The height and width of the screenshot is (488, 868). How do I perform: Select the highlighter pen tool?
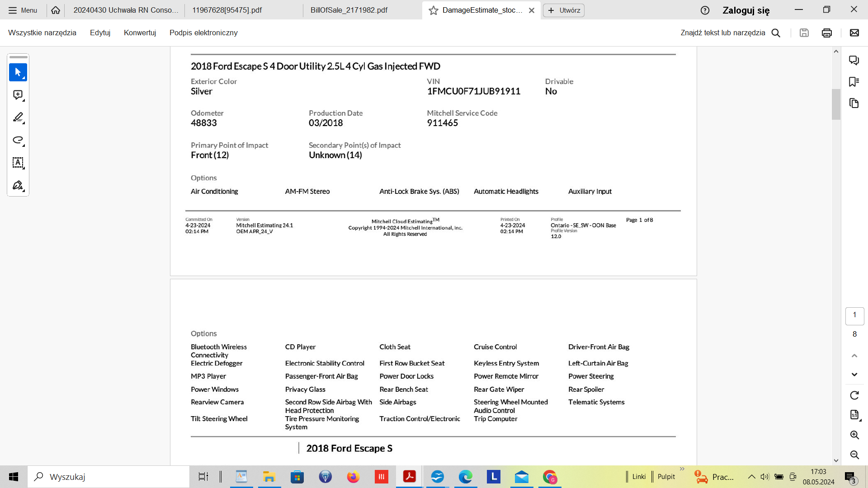[x=18, y=117]
